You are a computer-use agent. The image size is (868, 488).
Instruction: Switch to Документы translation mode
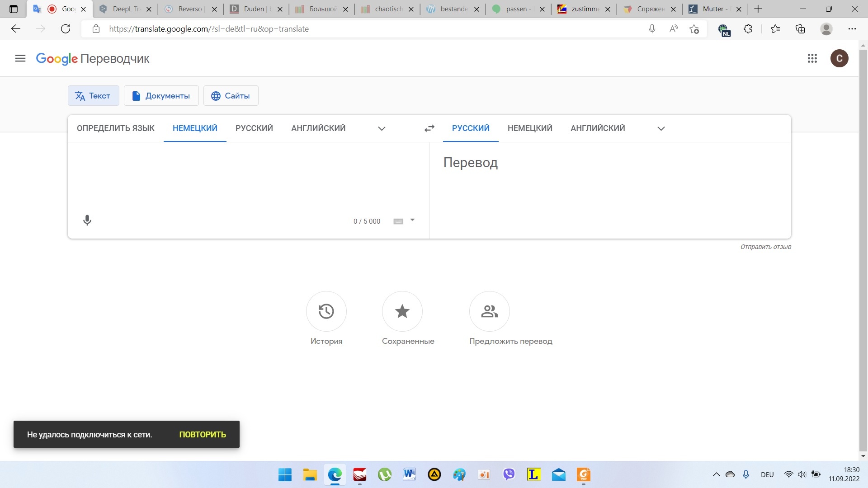pos(161,96)
